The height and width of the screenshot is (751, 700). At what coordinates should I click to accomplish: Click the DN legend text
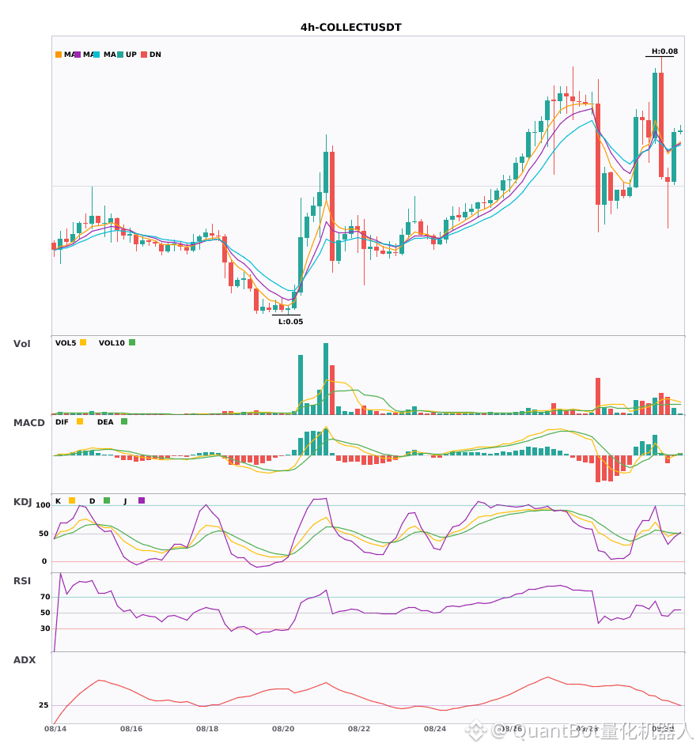(x=155, y=55)
